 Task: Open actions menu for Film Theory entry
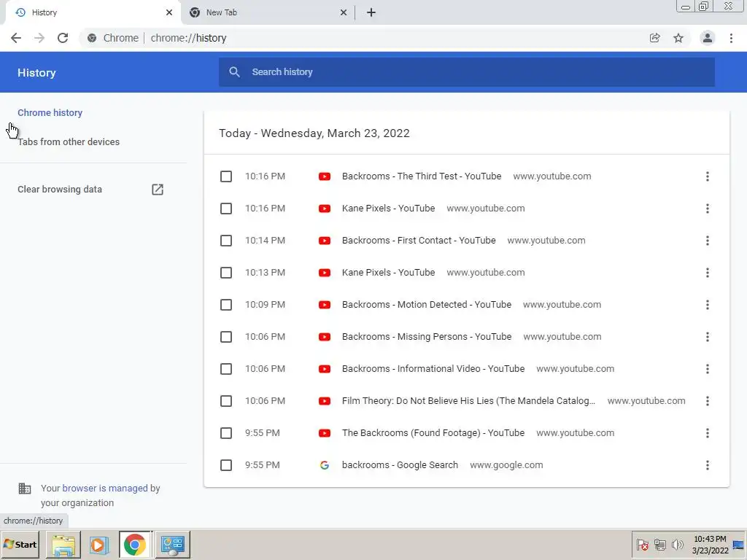[x=708, y=401]
